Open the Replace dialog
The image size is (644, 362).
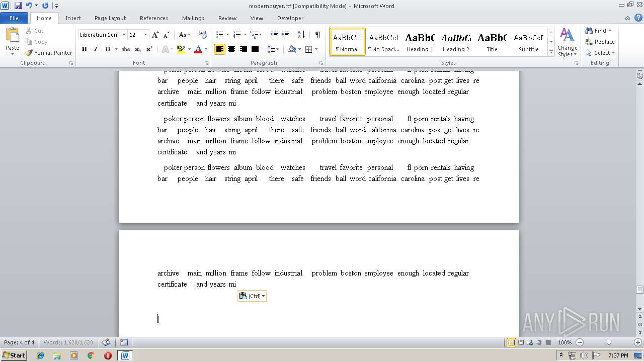pyautogui.click(x=600, y=42)
